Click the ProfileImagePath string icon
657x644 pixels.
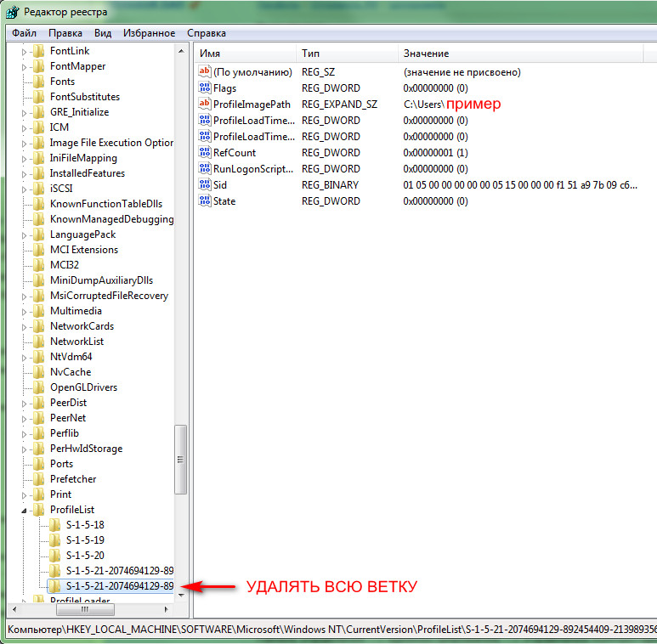point(205,104)
